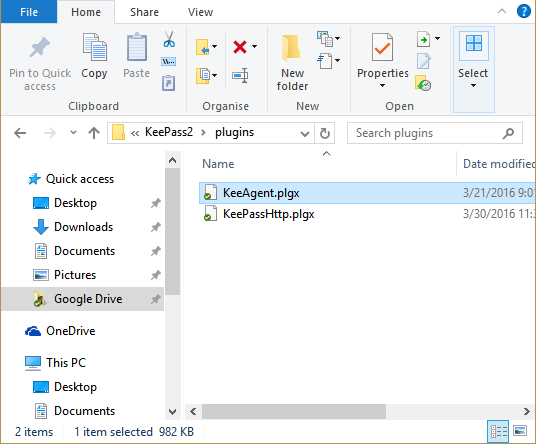The image size is (536, 444).
Task: Go back with the left arrow
Action: 20,133
